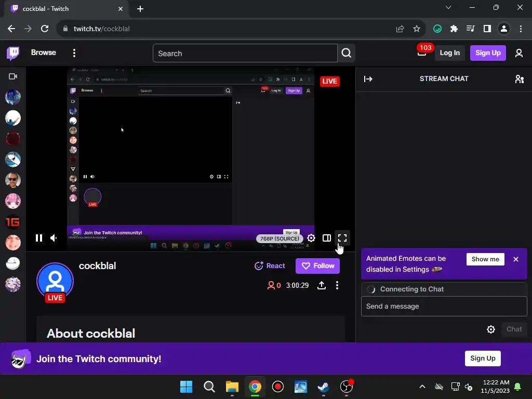Open Chrome's three-dot menu
The width and height of the screenshot is (532, 399).
pyautogui.click(x=521, y=29)
